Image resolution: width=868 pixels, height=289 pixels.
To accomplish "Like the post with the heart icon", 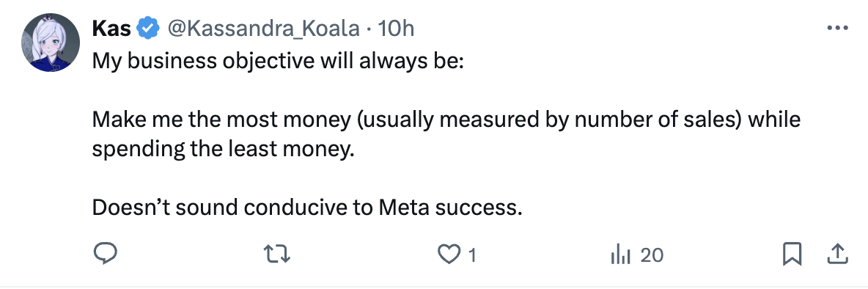I will point(447,255).
